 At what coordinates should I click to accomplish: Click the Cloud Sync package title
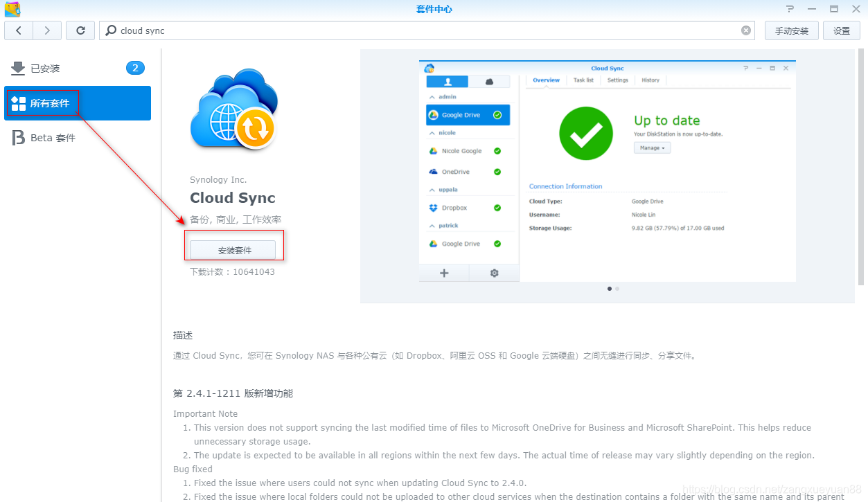233,198
